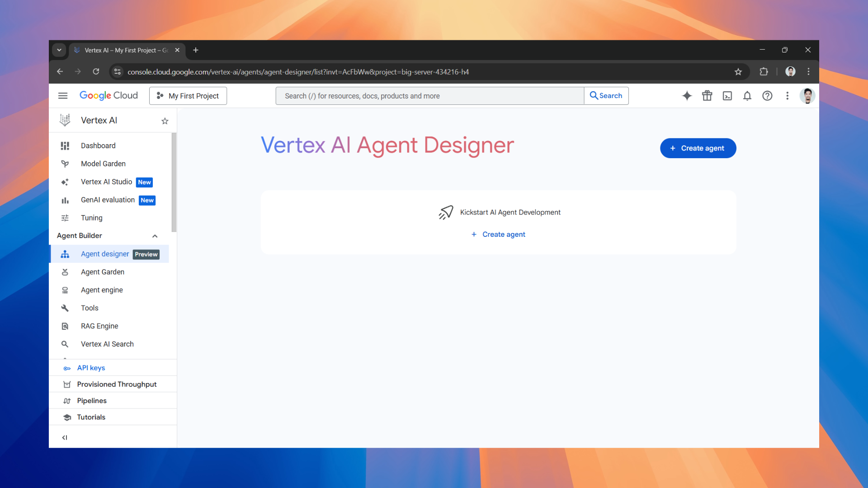Collapse the navigation sidebar

tap(64, 437)
